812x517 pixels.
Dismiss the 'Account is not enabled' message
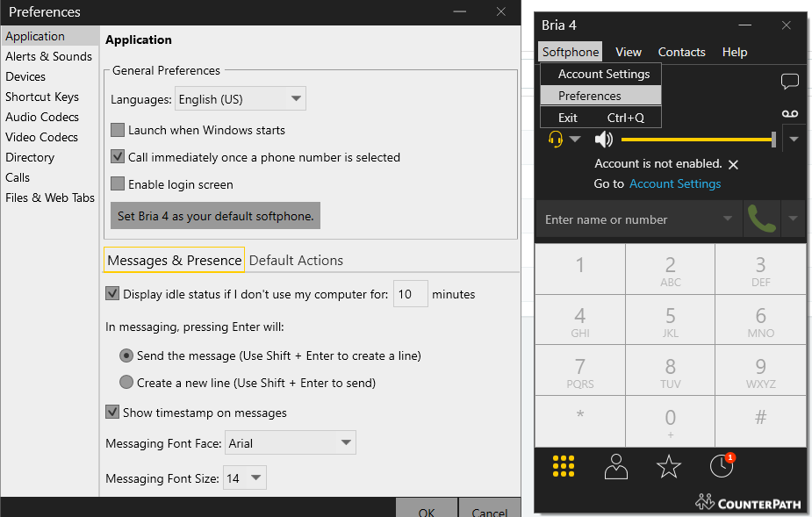point(733,165)
